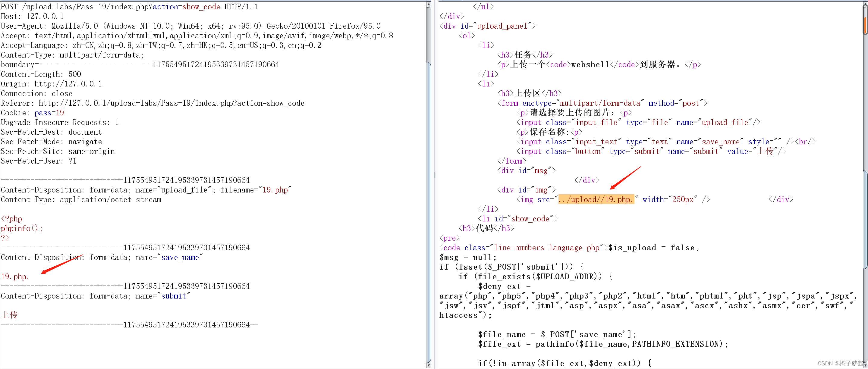Click the request pane scroll-down arrow
Screen dimensions: 868x369
pos(428,365)
